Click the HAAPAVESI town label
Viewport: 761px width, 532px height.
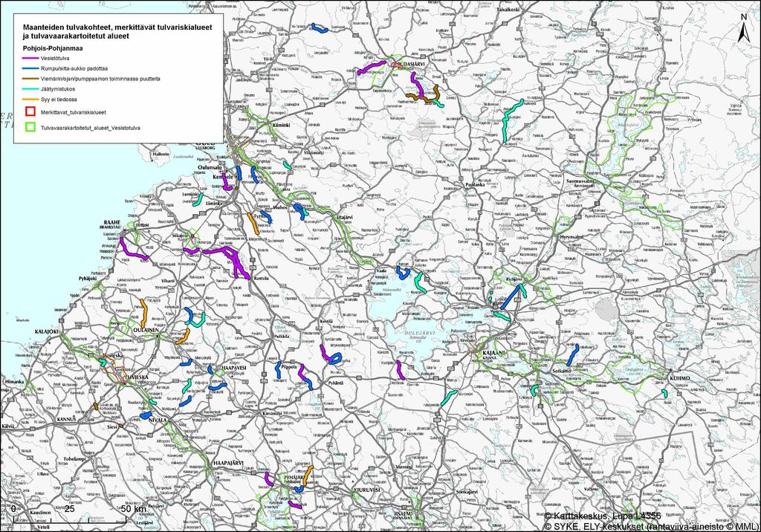coord(234,369)
